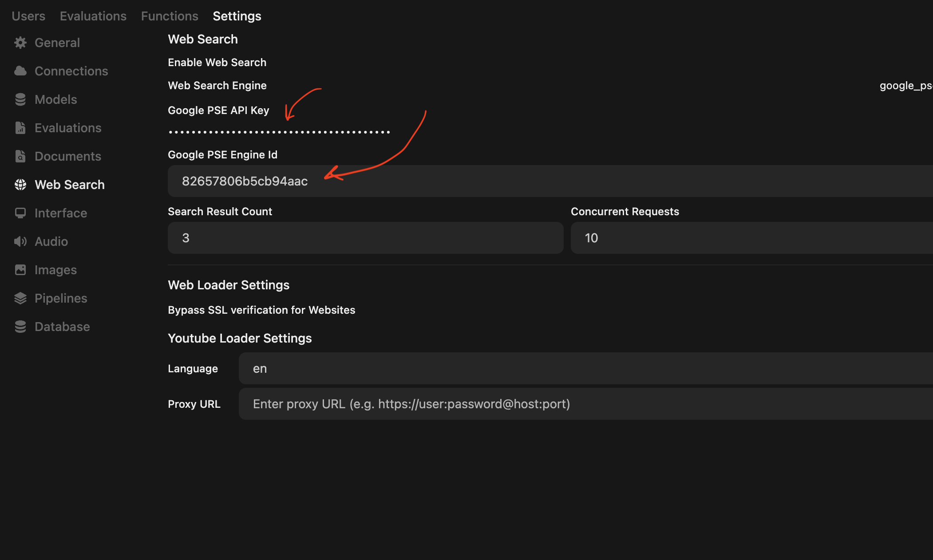Click the Audio speaker icon
Image resolution: width=933 pixels, height=560 pixels.
pyautogui.click(x=20, y=241)
